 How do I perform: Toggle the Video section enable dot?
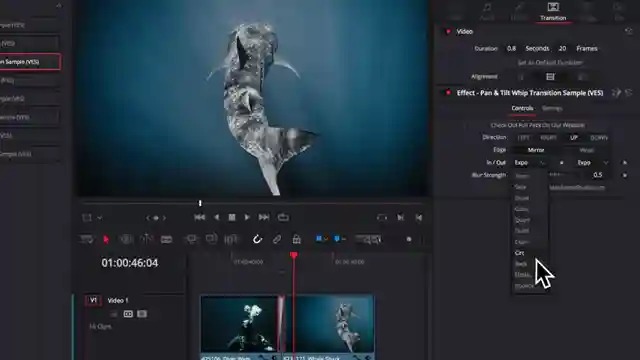tap(448, 31)
